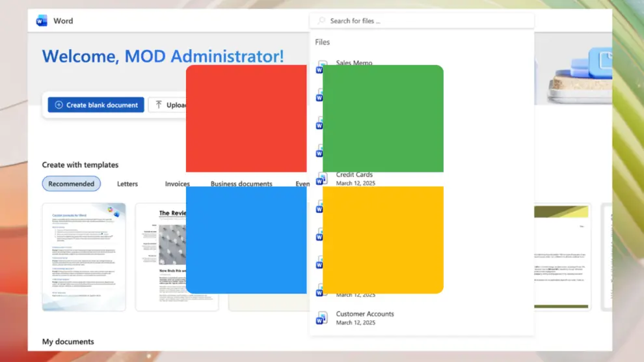Open the Copilot prompts template thumbnail

tap(84, 257)
